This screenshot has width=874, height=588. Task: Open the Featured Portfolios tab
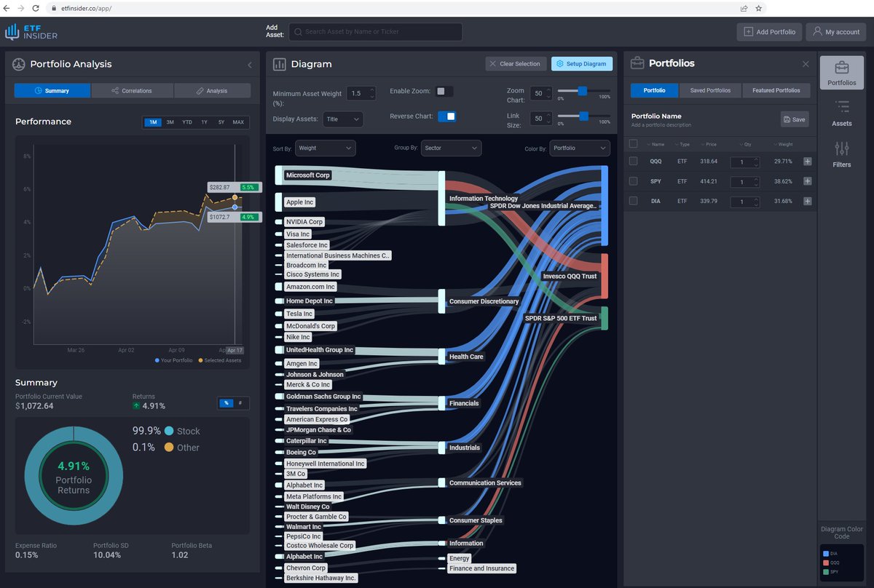[776, 90]
